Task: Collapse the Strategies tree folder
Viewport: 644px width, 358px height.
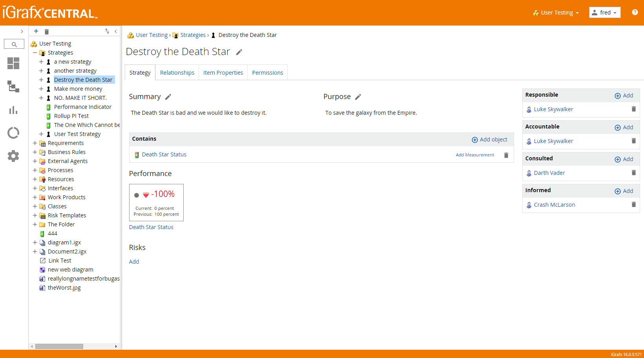Action: click(x=35, y=53)
